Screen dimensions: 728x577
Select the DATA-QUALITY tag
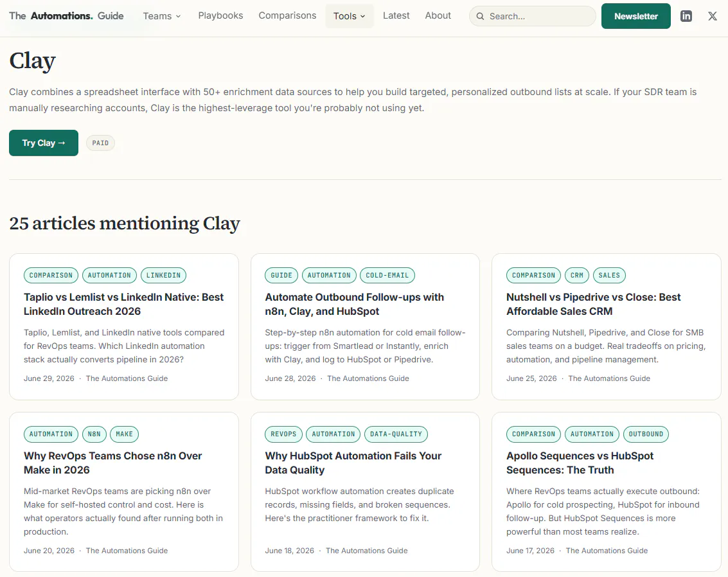[396, 434]
